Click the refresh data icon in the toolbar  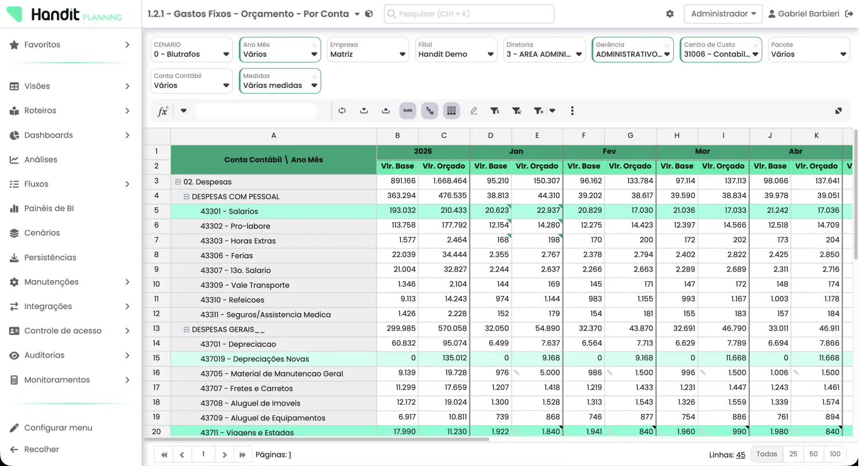[x=342, y=111]
